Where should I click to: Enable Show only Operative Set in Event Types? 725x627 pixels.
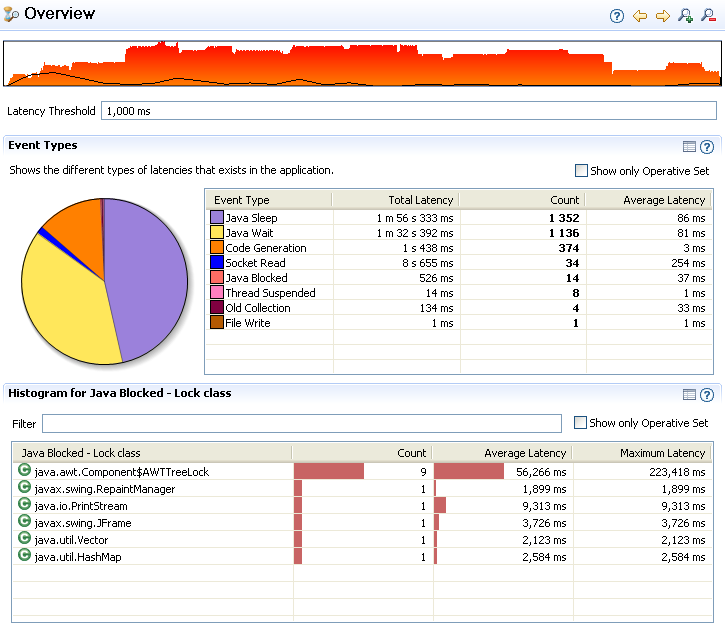click(581, 171)
